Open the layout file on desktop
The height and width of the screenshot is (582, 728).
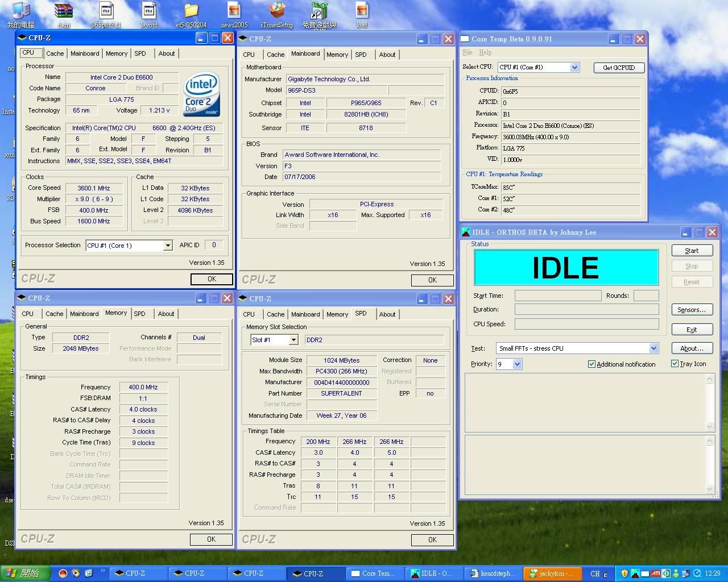click(x=149, y=13)
